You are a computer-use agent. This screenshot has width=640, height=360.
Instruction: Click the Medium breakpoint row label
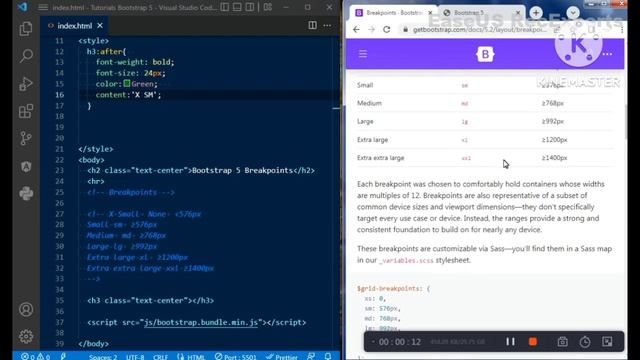point(369,103)
